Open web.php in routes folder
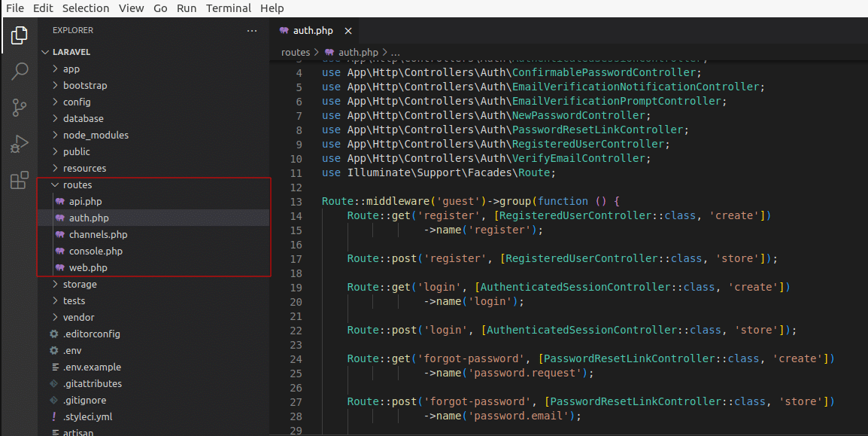 (x=87, y=268)
